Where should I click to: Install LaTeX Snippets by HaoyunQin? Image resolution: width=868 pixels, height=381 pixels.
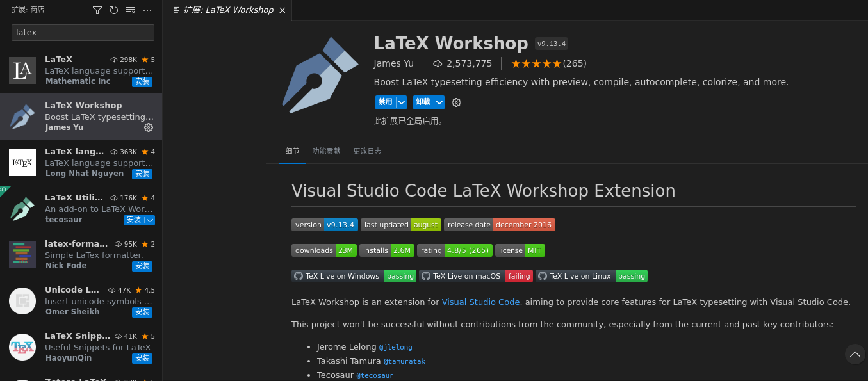pos(142,358)
